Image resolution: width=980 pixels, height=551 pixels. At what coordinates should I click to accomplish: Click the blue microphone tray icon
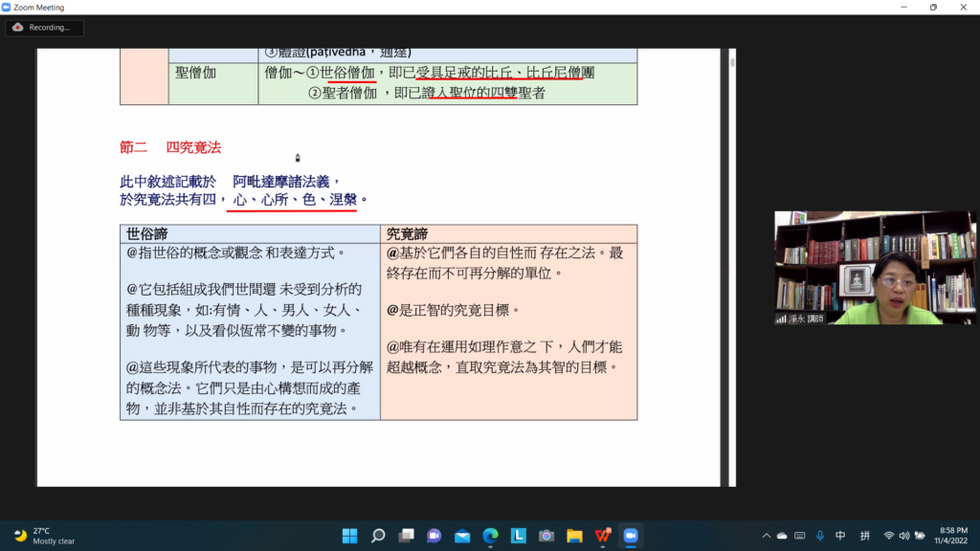pos(820,536)
